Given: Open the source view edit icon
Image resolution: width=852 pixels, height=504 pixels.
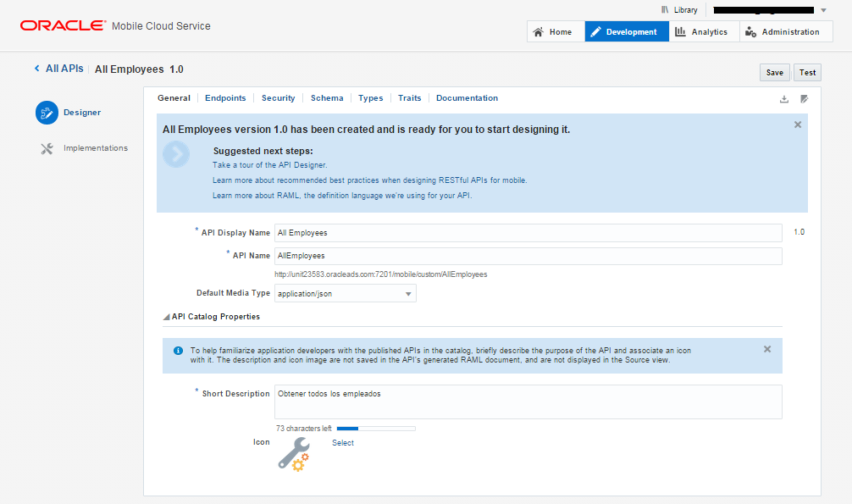Looking at the screenshot, I should [x=805, y=99].
